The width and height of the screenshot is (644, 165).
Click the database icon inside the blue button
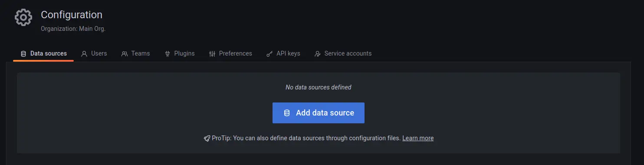point(287,113)
